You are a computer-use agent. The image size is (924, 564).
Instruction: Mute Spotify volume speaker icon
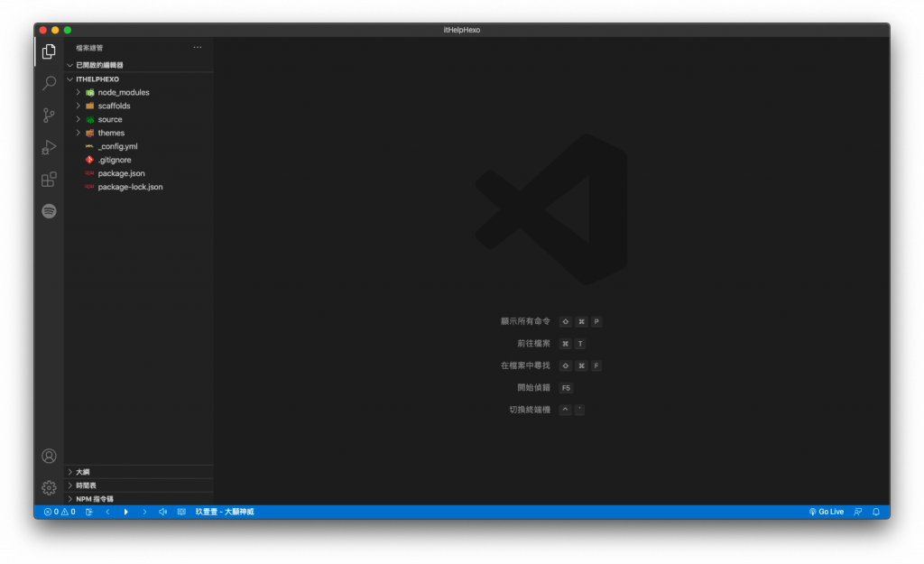pos(162,512)
